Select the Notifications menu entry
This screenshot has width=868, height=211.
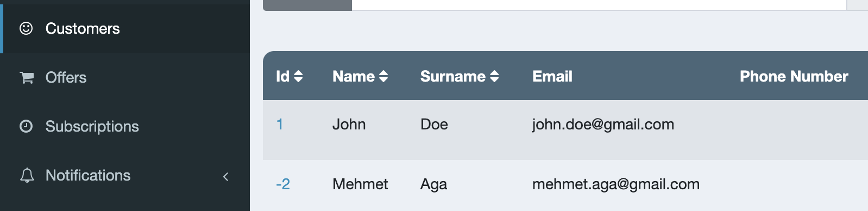(x=125, y=175)
